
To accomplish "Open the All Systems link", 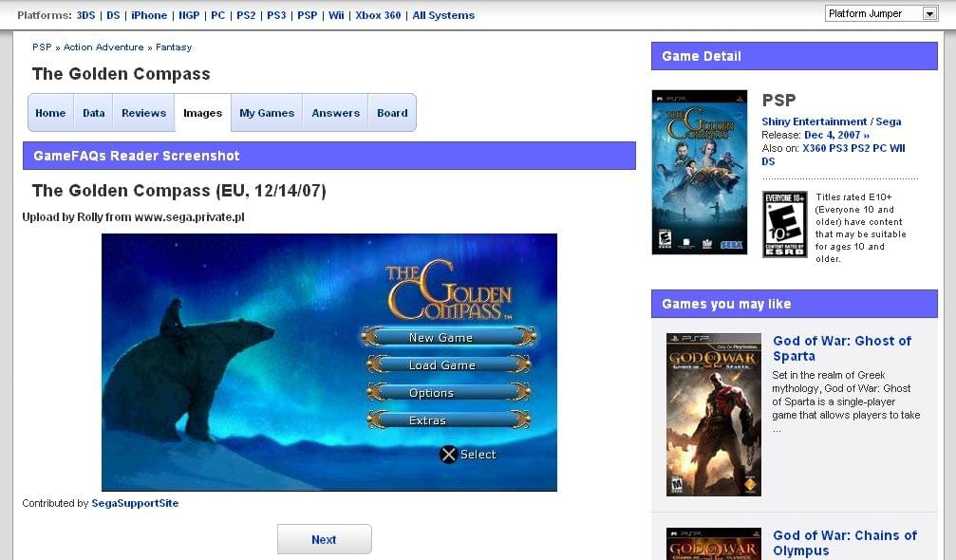I will coord(443,15).
